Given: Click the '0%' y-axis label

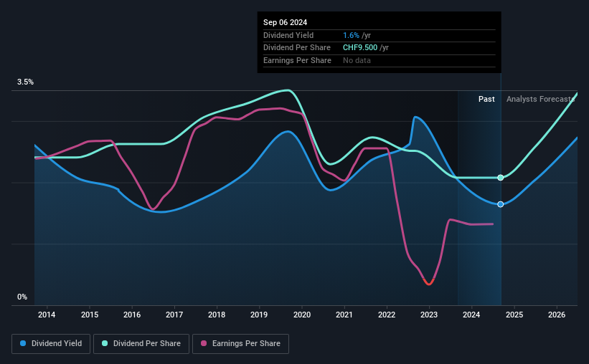Looking at the screenshot, I should point(22,297).
